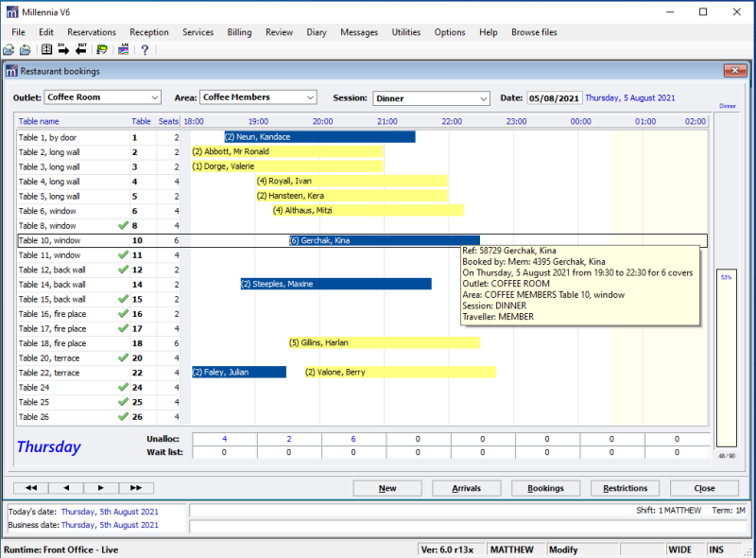756x558 pixels.
Task: Click the first open-folder toolbar icon
Action: coord(9,50)
